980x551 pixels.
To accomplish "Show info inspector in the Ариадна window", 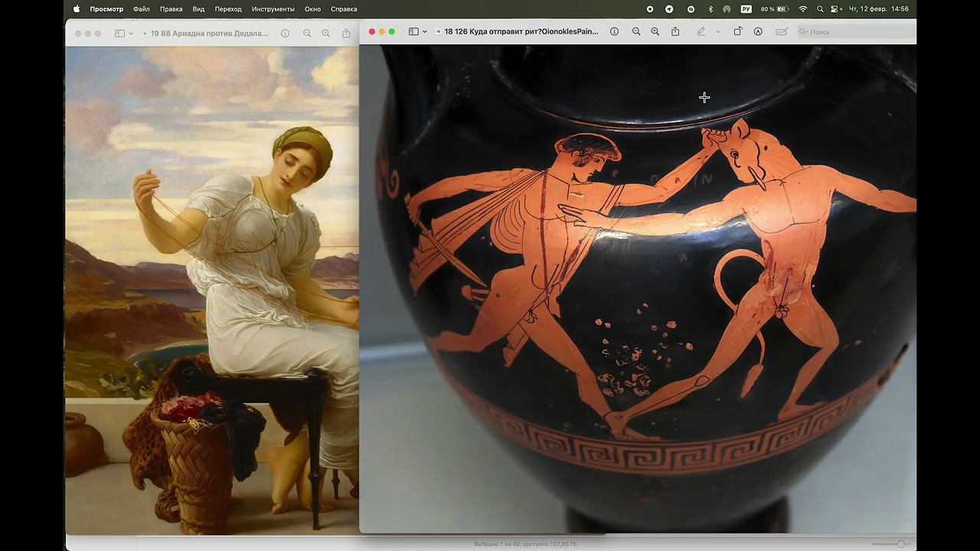I will click(285, 34).
